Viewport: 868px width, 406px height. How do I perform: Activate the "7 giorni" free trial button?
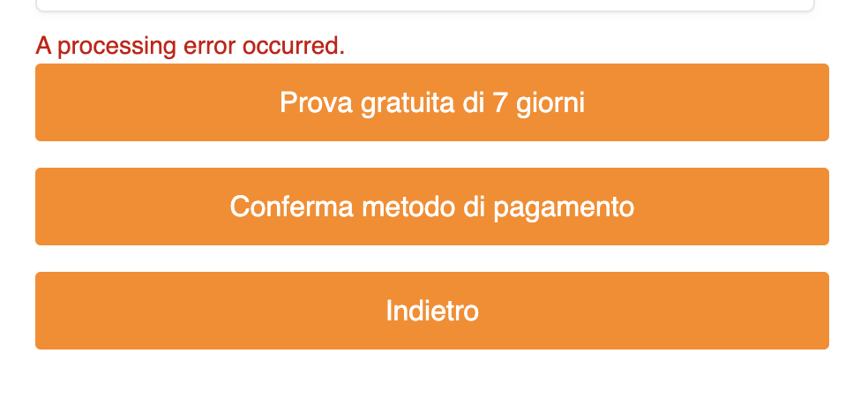click(432, 102)
